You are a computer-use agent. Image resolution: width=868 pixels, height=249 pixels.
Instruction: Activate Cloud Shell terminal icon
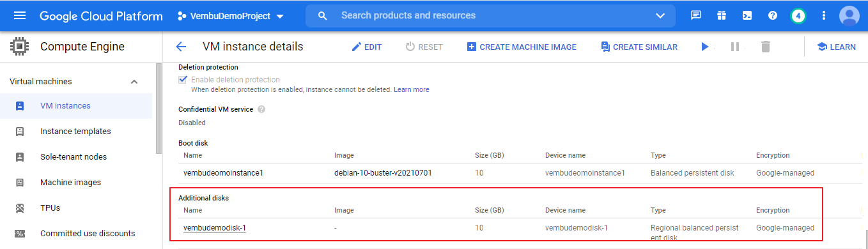click(747, 15)
